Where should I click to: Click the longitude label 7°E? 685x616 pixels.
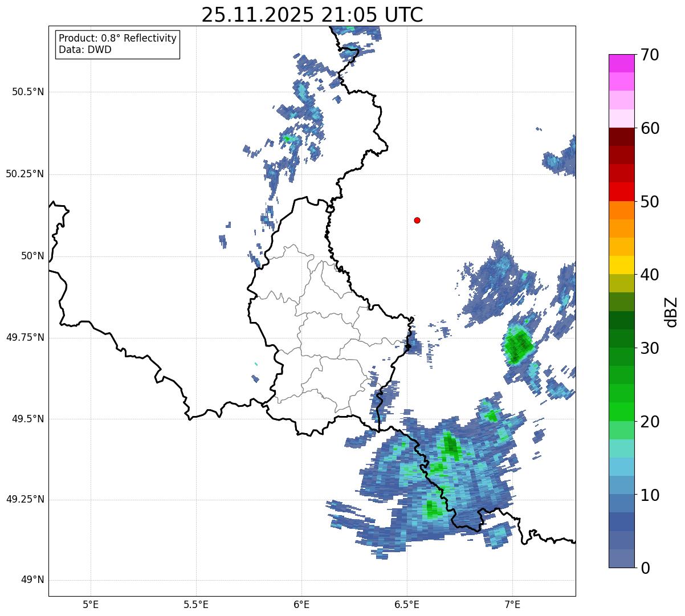click(512, 604)
